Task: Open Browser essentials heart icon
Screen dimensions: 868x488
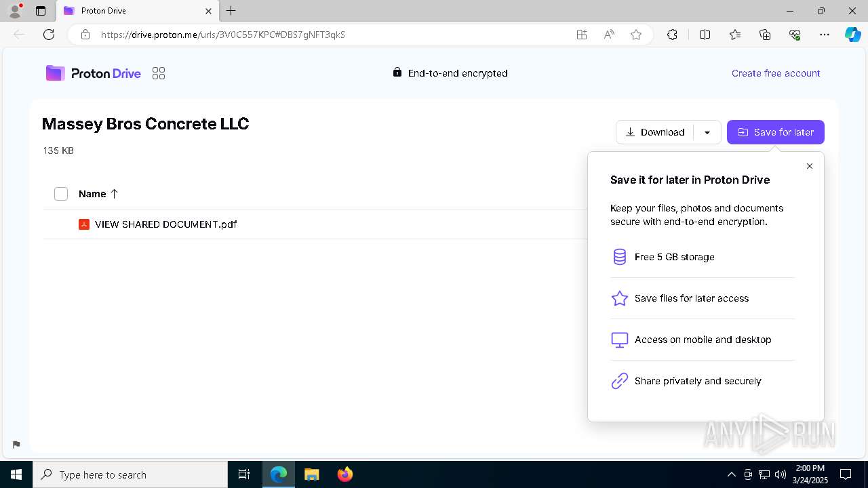Action: (795, 35)
